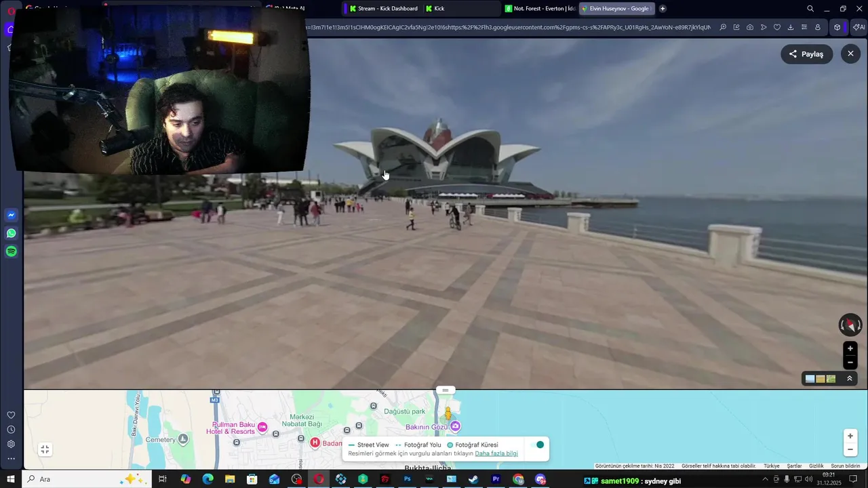The image size is (868, 488).
Task: Open sidebar more options dots
Action: (11, 459)
